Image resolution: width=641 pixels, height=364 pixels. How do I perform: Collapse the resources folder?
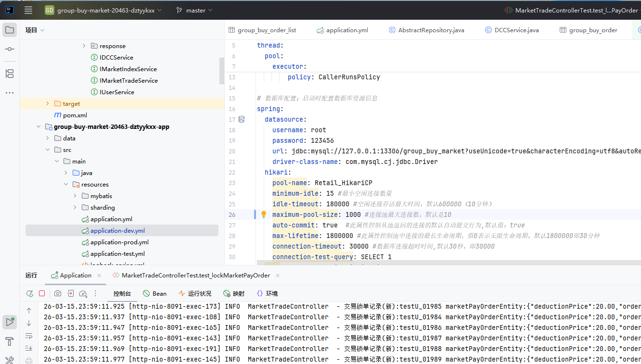pyautogui.click(x=66, y=185)
